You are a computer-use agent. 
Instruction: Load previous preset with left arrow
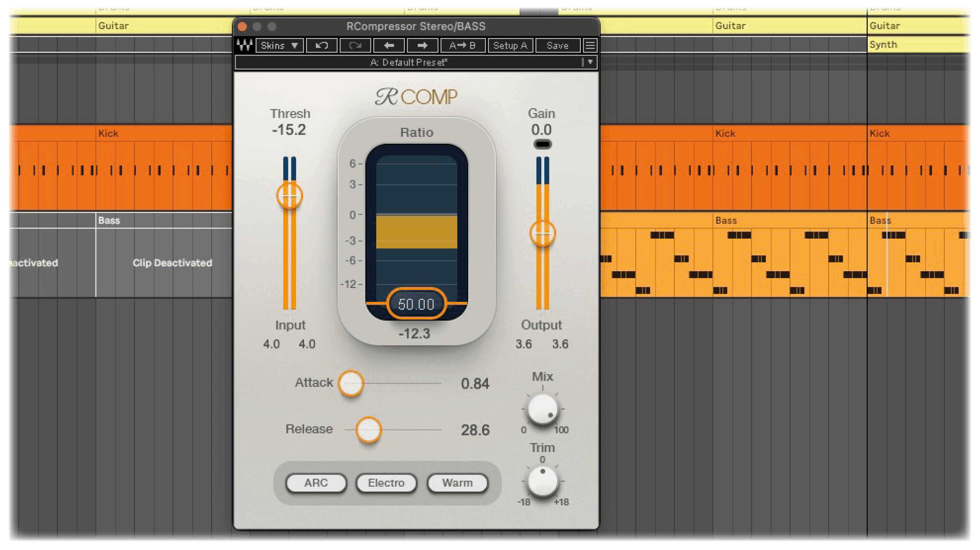(389, 45)
